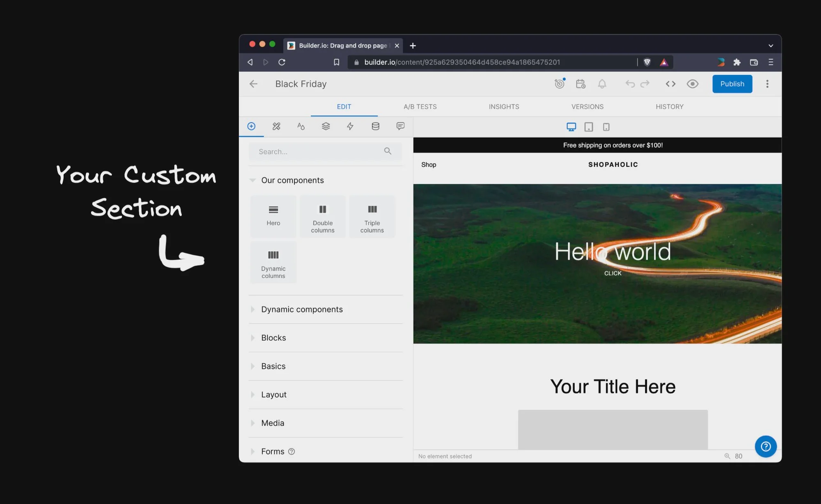
Task: Open the schedule calendar icon
Action: 580,84
